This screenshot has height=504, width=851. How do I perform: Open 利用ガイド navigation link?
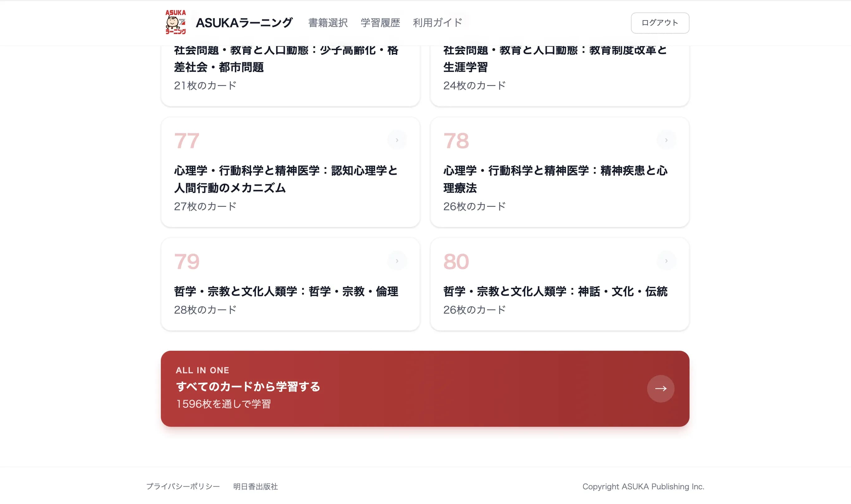tap(437, 23)
